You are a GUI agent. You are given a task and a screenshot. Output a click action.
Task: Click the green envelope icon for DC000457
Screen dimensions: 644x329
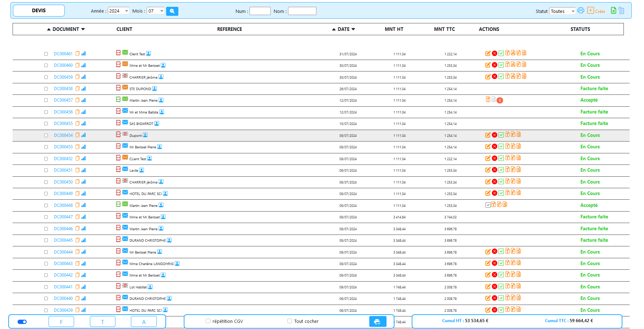(125, 99)
